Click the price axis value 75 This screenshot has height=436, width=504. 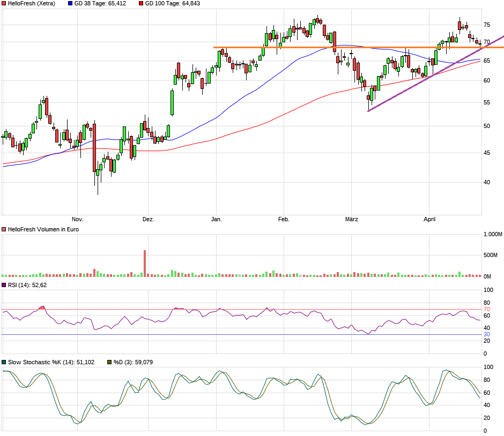[487, 25]
